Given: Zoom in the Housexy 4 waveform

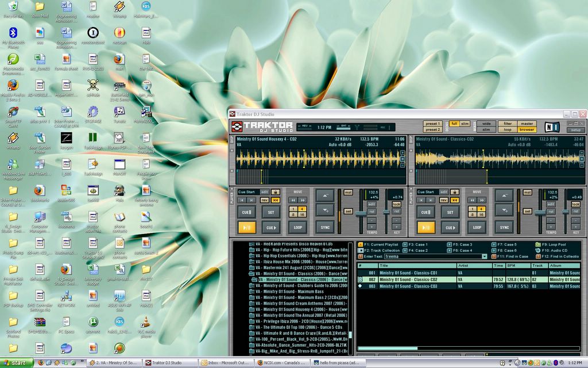Looking at the screenshot, I should (x=403, y=153).
